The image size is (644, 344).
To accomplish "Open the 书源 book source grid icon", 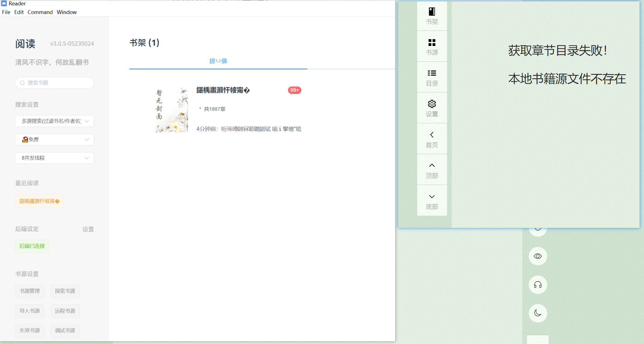I will tap(432, 47).
